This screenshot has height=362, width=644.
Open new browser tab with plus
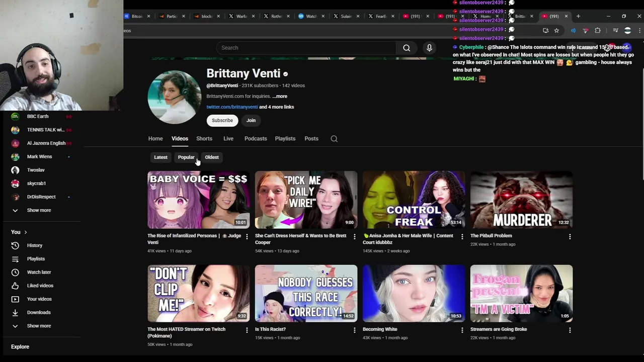[578, 16]
